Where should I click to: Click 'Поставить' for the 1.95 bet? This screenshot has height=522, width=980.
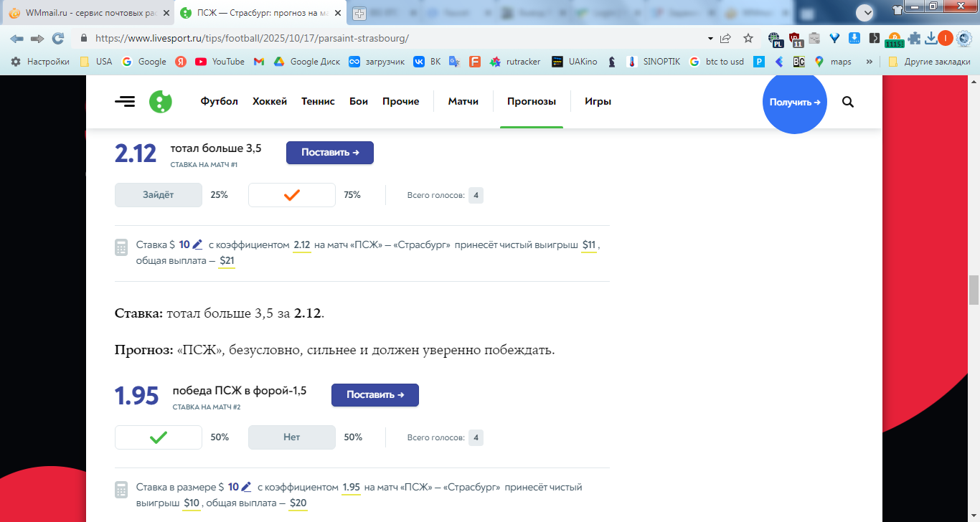[x=375, y=395]
